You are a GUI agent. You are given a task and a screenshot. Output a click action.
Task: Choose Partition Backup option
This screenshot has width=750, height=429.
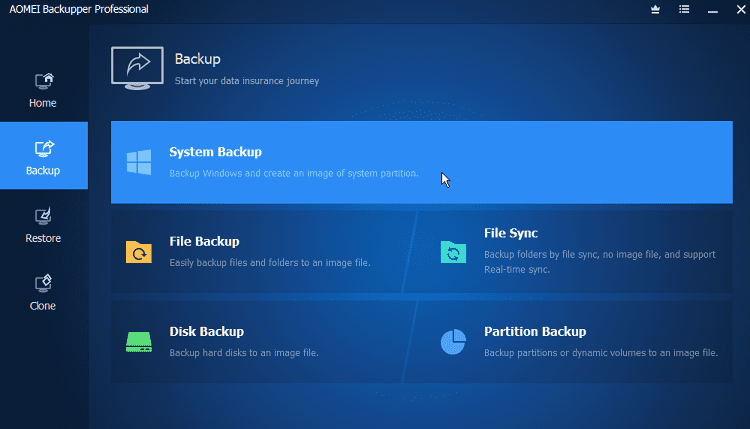569,341
